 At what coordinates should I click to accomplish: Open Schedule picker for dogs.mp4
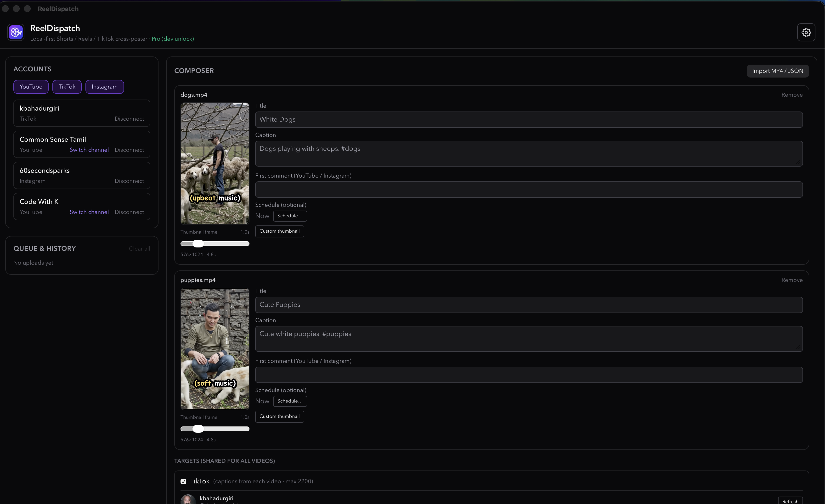tap(290, 216)
